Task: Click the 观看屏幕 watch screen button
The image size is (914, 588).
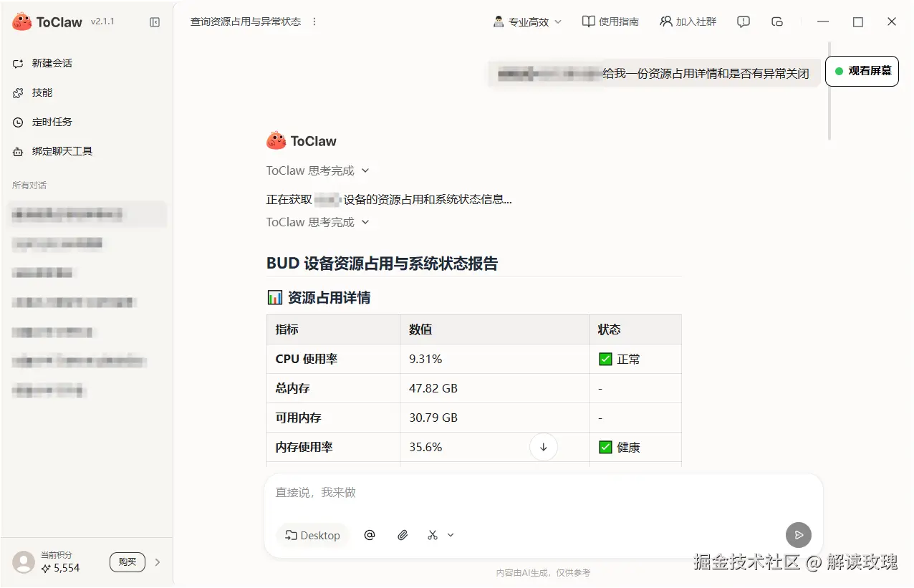Action: click(x=862, y=71)
